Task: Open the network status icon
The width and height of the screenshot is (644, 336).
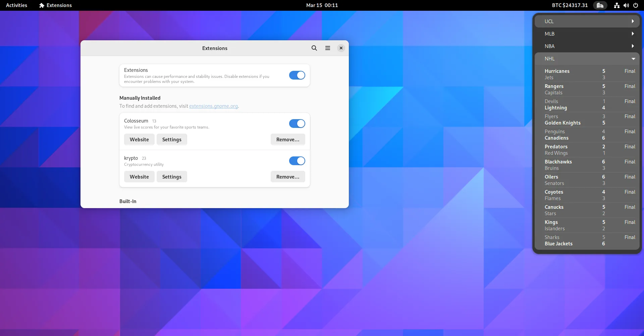Action: click(x=616, y=5)
